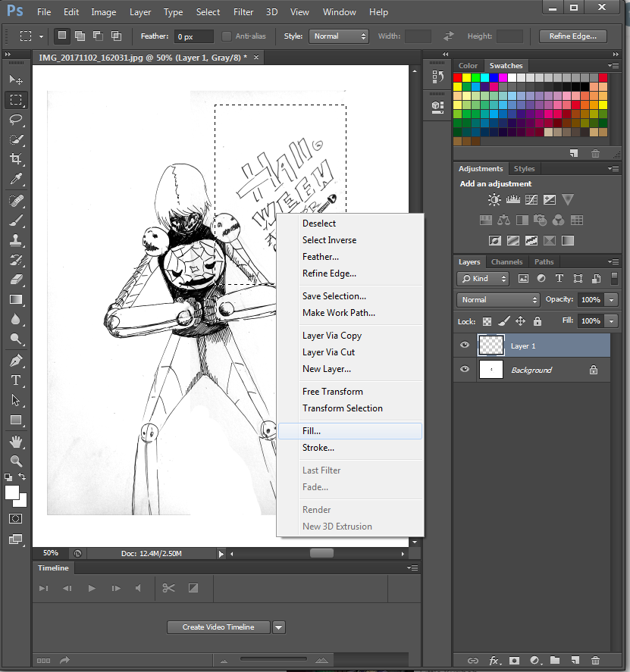
Task: Open the layer styles fx menu
Action: [x=494, y=661]
